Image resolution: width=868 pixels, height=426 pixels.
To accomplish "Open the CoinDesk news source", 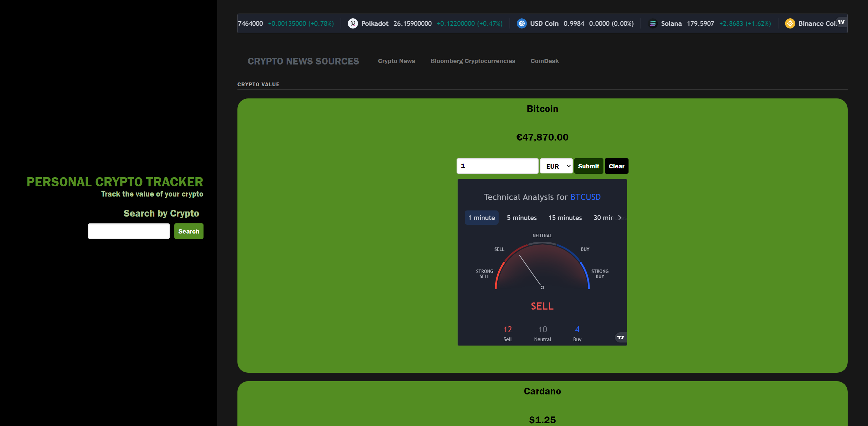I will point(545,61).
